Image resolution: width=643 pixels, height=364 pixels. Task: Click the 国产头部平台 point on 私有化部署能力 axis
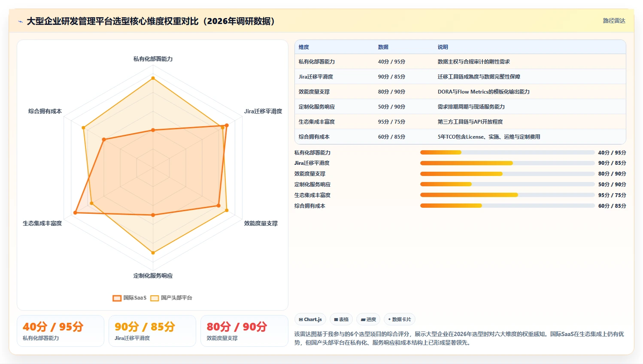tap(153, 78)
